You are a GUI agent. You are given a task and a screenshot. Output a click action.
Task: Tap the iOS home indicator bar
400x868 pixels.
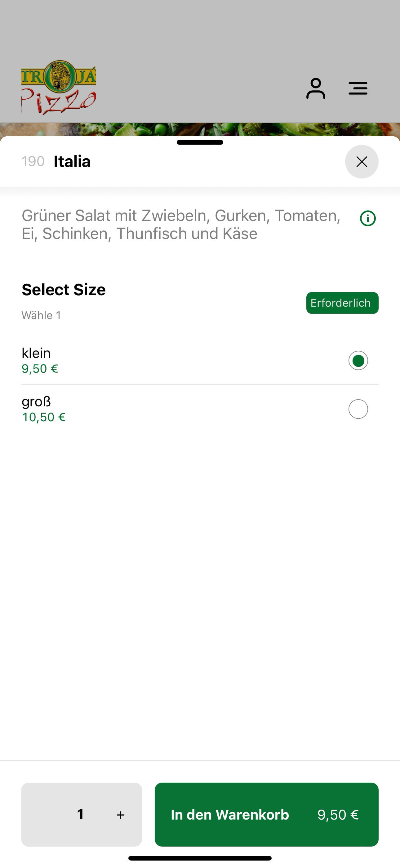pos(200,858)
